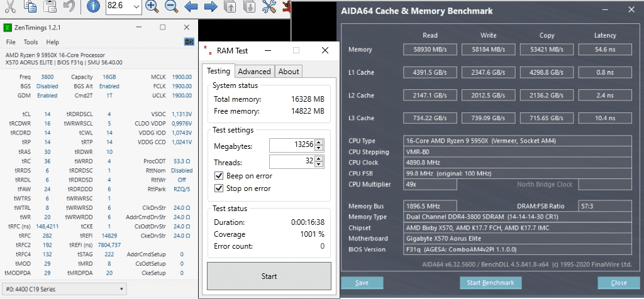Open the 82.6 zoom level dropdown
The width and height of the screenshot is (644, 299).
[x=136, y=7]
